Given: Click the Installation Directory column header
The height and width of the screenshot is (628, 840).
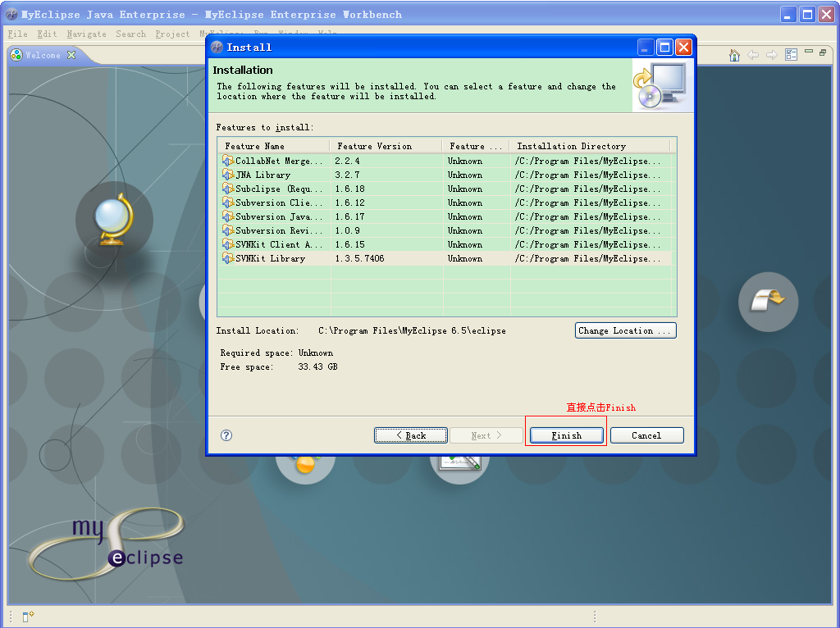Looking at the screenshot, I should tap(591, 146).
